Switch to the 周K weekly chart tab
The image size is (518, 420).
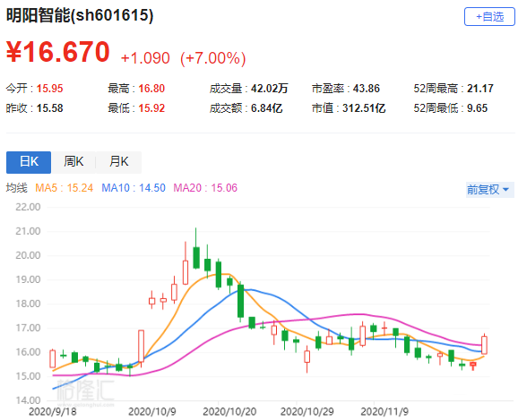click(73, 162)
